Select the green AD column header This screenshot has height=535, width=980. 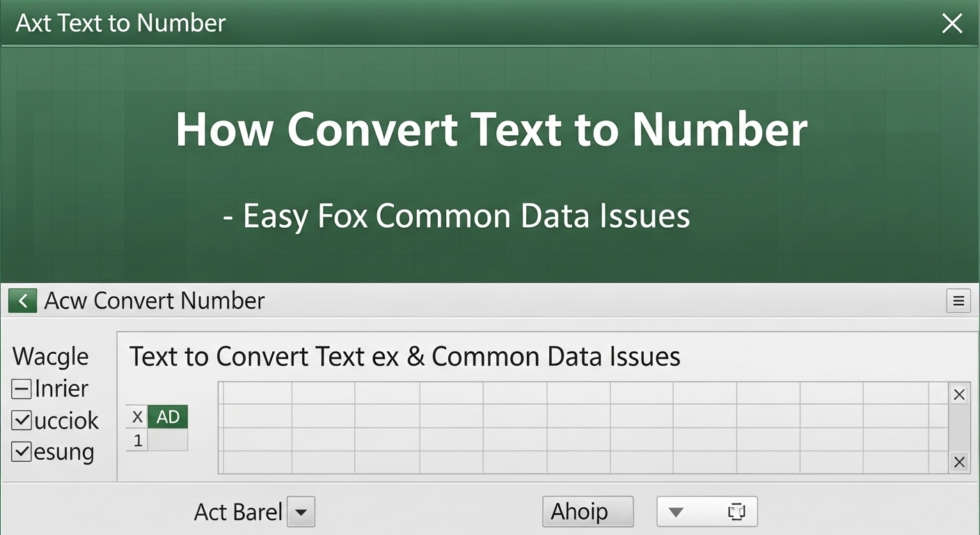point(168,417)
